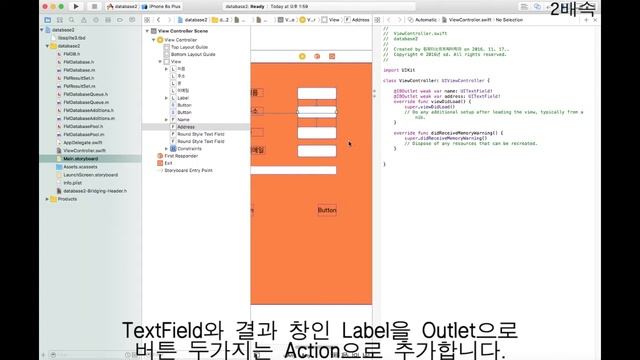Open No Selection symbol menu
The image size is (640, 360).
click(x=509, y=20)
